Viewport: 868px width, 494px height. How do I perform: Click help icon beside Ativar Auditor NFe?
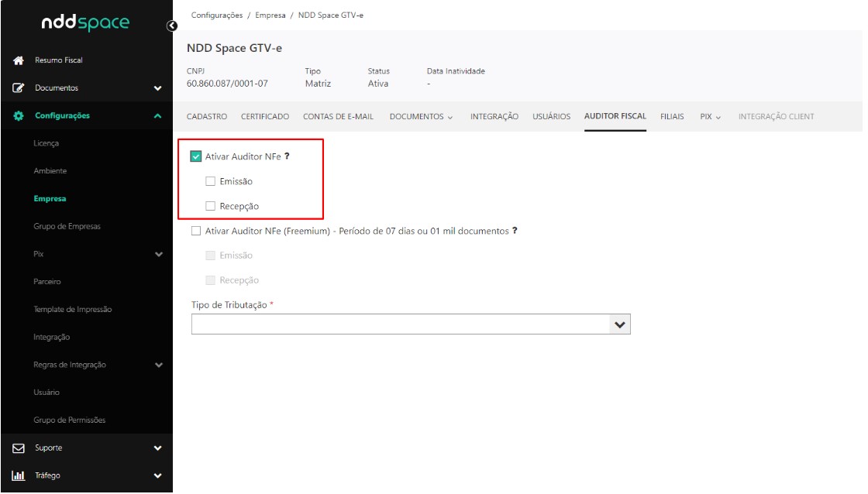point(287,156)
